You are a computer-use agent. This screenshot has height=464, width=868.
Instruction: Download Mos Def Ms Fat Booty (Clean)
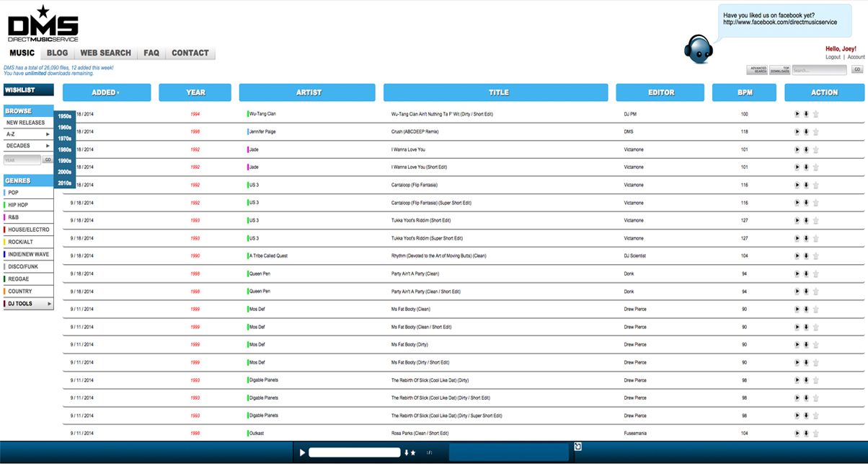tap(806, 310)
